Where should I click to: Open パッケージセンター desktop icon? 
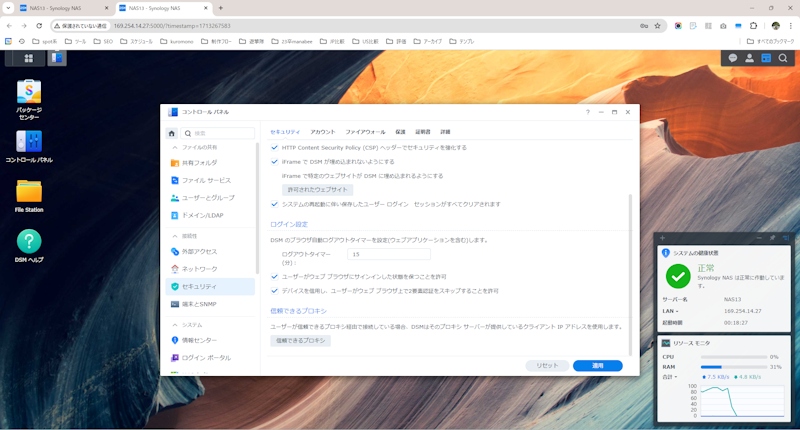click(29, 100)
